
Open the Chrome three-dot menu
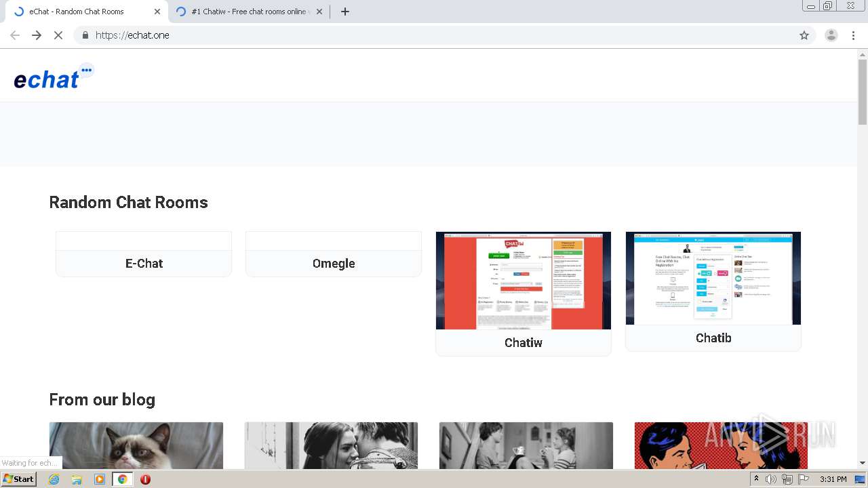(853, 35)
